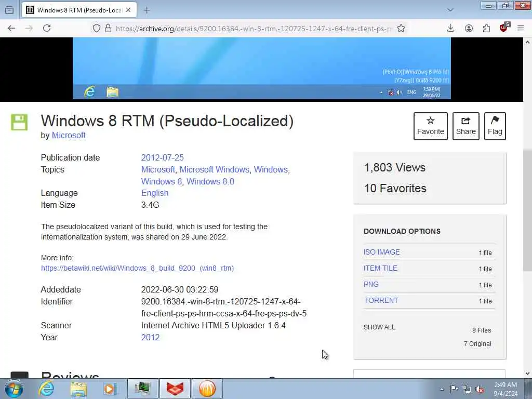Open publication date 2012-07-25 link
This screenshot has height=399, width=532.
coord(162,158)
